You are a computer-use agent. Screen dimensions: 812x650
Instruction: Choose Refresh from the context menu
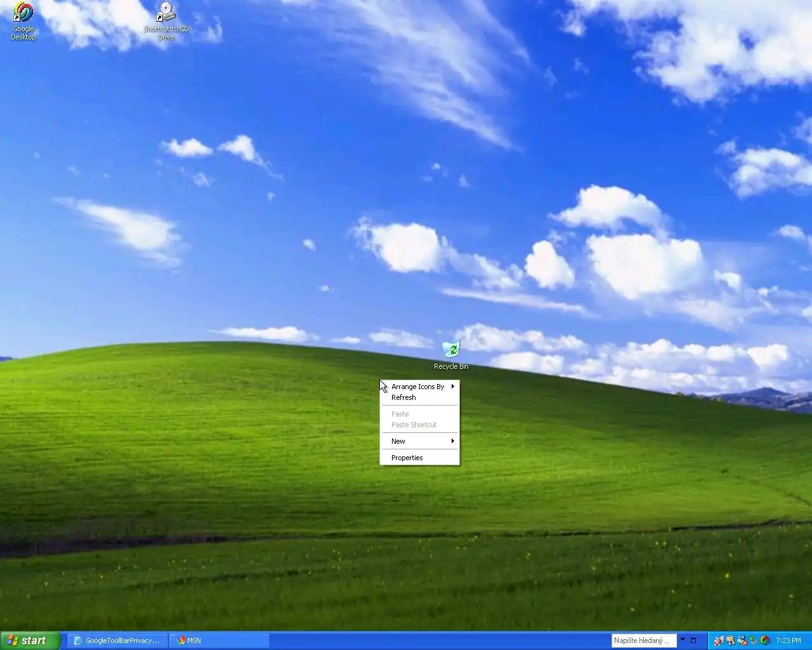point(420,397)
